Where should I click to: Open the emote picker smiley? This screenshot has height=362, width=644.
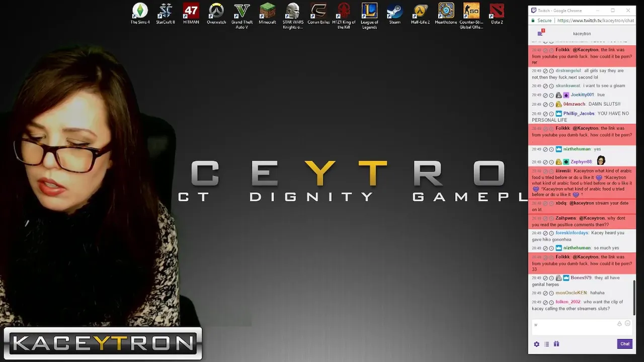(x=627, y=323)
